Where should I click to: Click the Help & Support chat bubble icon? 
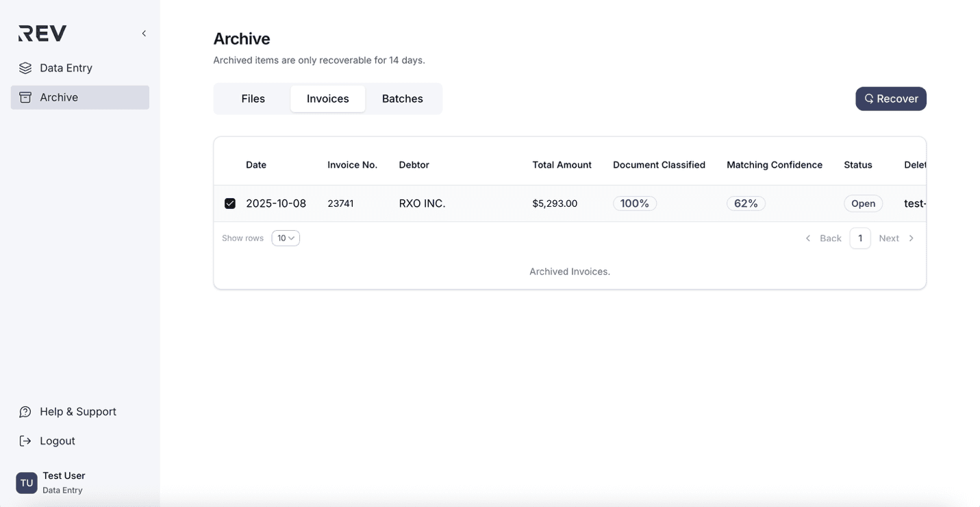tap(25, 411)
